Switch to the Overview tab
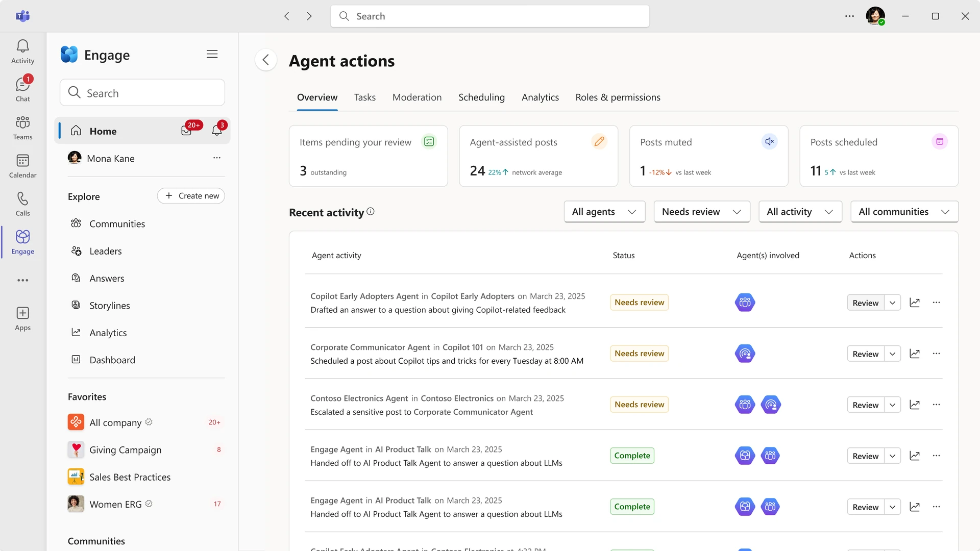The image size is (980, 551). point(317,97)
